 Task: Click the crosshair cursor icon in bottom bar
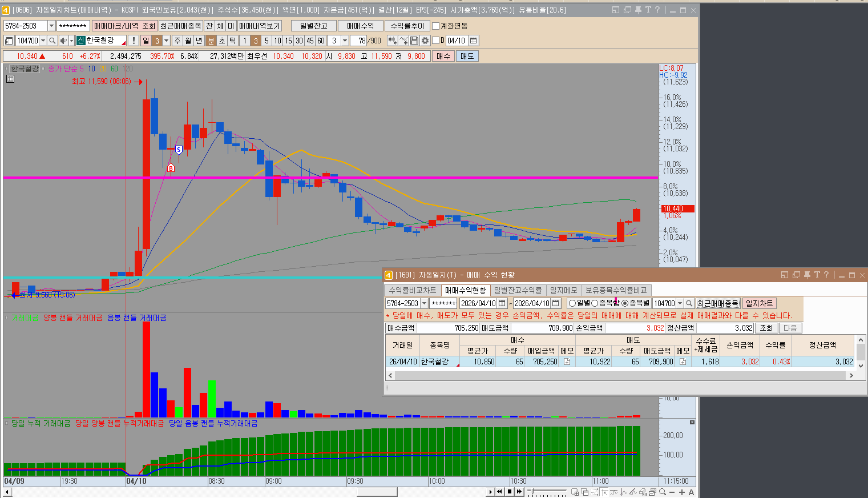tap(605, 492)
